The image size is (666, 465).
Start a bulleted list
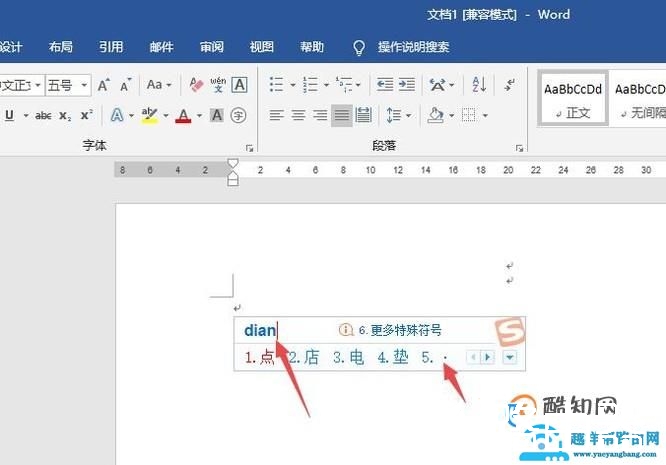coord(277,85)
